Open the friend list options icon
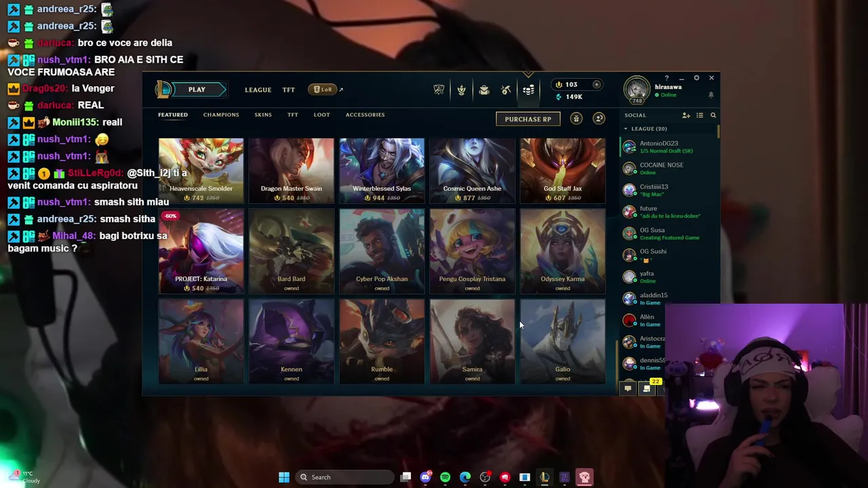The width and height of the screenshot is (868, 488). (x=700, y=115)
